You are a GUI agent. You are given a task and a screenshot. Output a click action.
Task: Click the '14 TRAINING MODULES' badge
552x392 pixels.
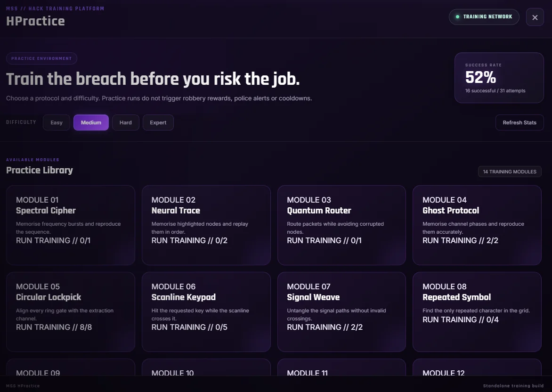pyautogui.click(x=510, y=171)
